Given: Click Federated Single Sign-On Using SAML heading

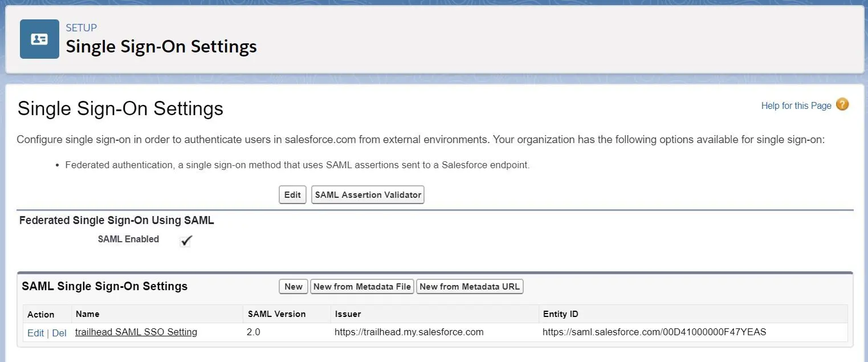Looking at the screenshot, I should [x=117, y=220].
